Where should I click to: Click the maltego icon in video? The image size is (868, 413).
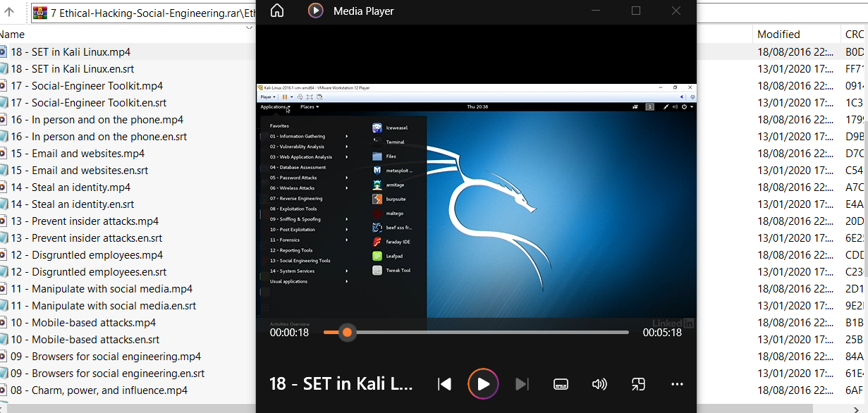click(377, 213)
